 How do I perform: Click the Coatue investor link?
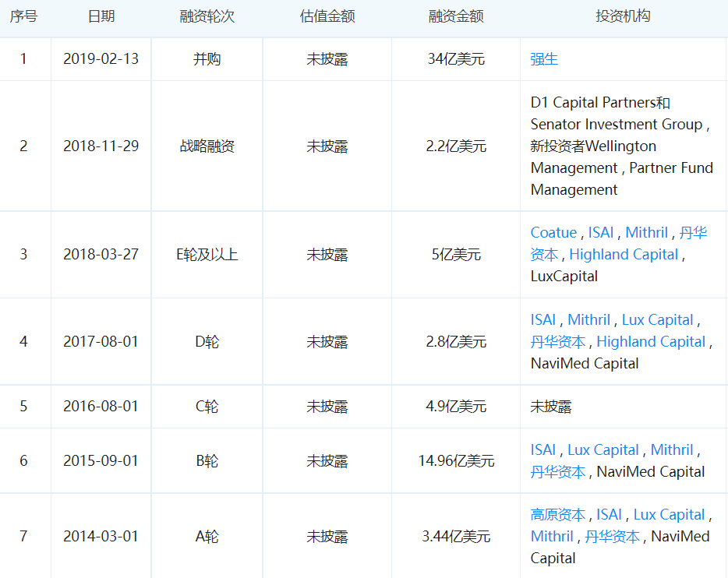click(x=553, y=232)
